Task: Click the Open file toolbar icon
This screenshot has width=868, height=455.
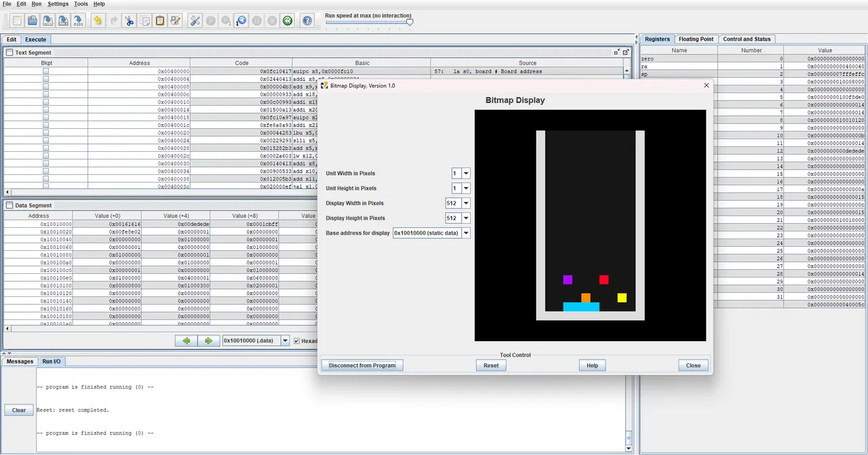Action: coord(33,21)
